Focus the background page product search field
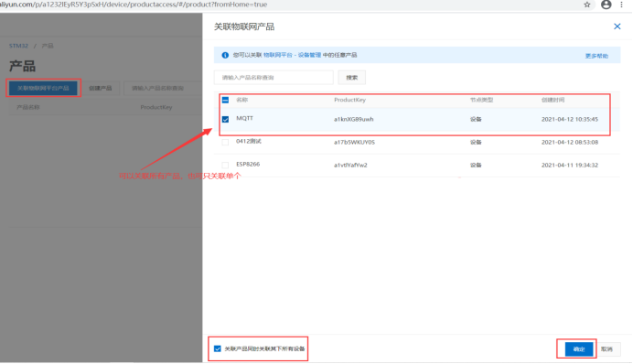This screenshot has height=364, width=633. [x=163, y=88]
